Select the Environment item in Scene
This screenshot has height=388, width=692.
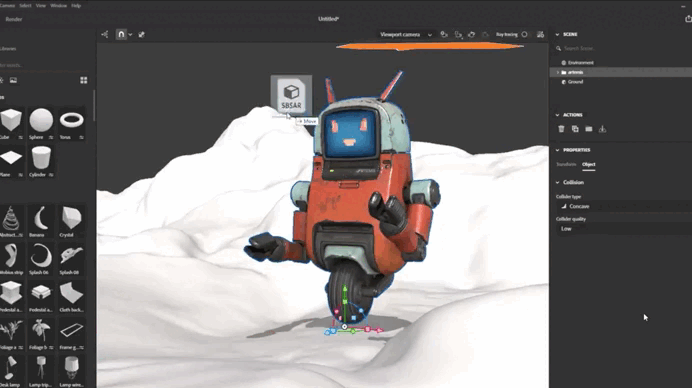(580, 63)
